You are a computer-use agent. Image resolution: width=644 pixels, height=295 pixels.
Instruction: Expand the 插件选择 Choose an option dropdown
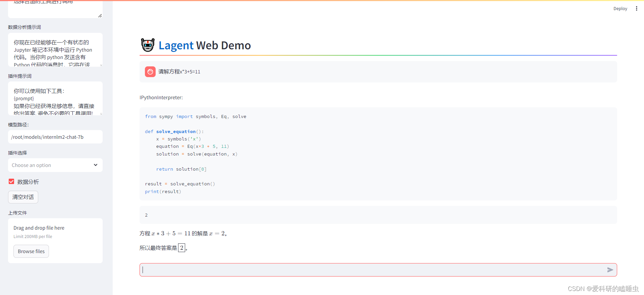(x=55, y=165)
